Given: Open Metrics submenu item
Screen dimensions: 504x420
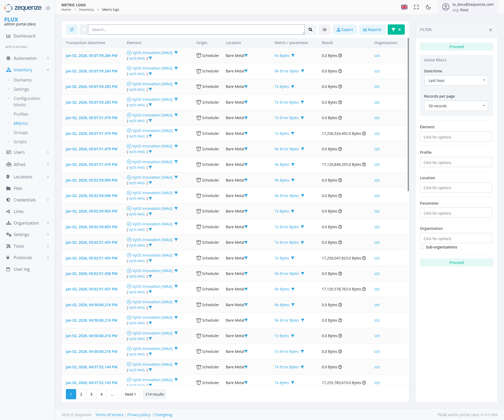Looking at the screenshot, I should [x=21, y=123].
